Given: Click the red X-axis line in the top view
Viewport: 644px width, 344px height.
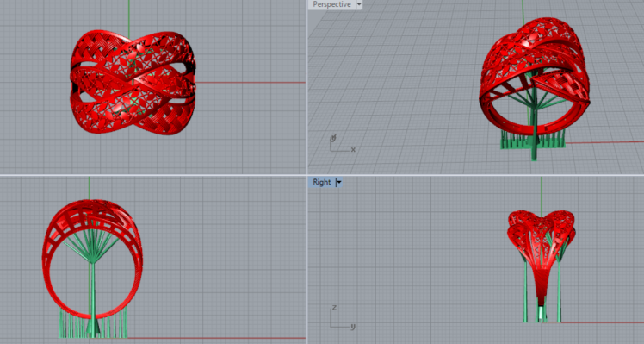Looking at the screenshot, I should click(251, 83).
